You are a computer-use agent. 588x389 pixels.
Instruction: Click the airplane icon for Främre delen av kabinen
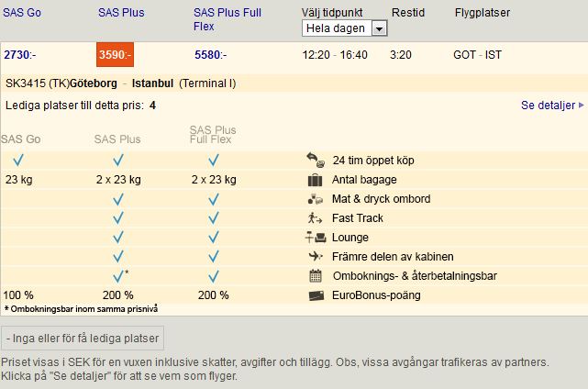click(316, 256)
